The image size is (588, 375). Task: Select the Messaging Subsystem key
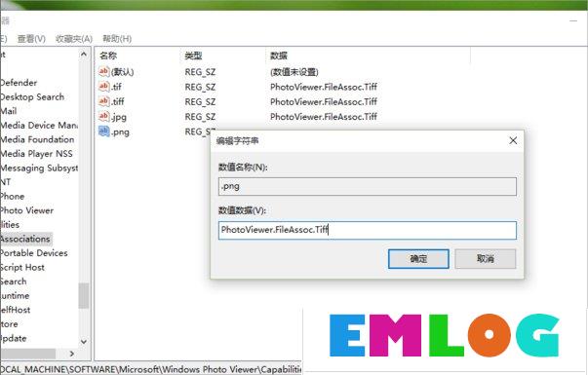click(x=39, y=169)
